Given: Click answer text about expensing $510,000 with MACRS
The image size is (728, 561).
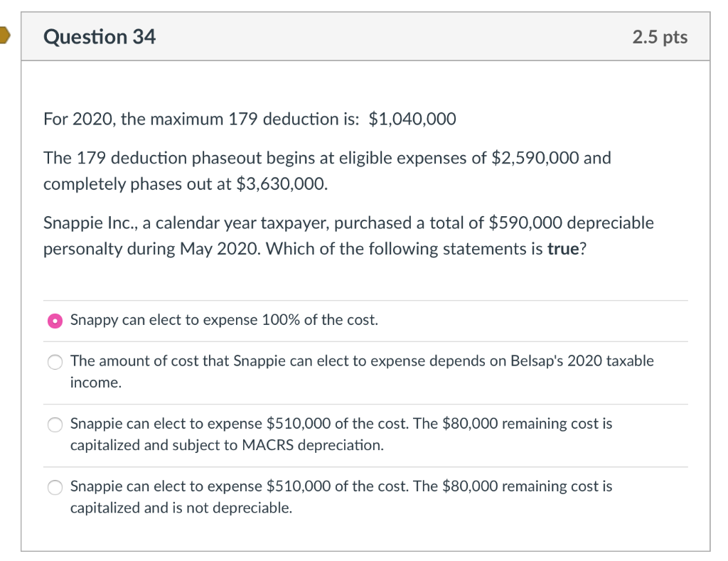Looking at the screenshot, I should (340, 424).
